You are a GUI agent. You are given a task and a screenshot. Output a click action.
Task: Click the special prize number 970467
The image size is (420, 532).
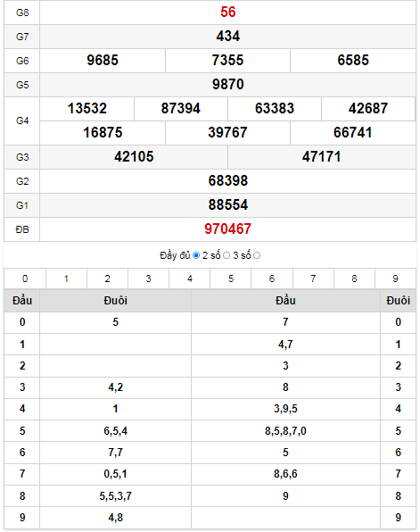click(x=227, y=229)
